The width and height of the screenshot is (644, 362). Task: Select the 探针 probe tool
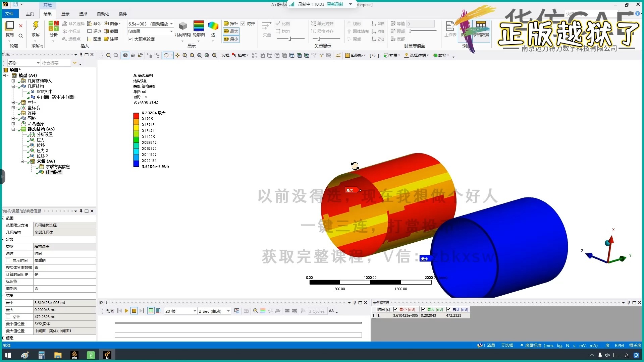tap(231, 23)
